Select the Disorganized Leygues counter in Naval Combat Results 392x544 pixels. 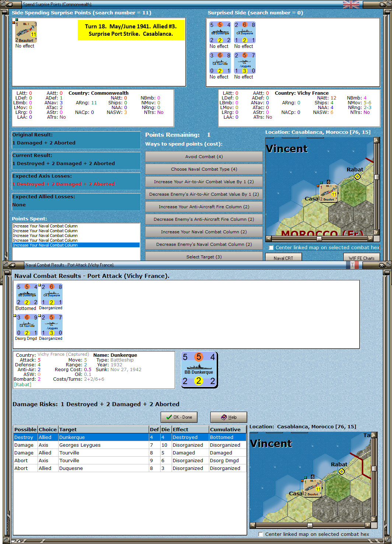click(52, 325)
